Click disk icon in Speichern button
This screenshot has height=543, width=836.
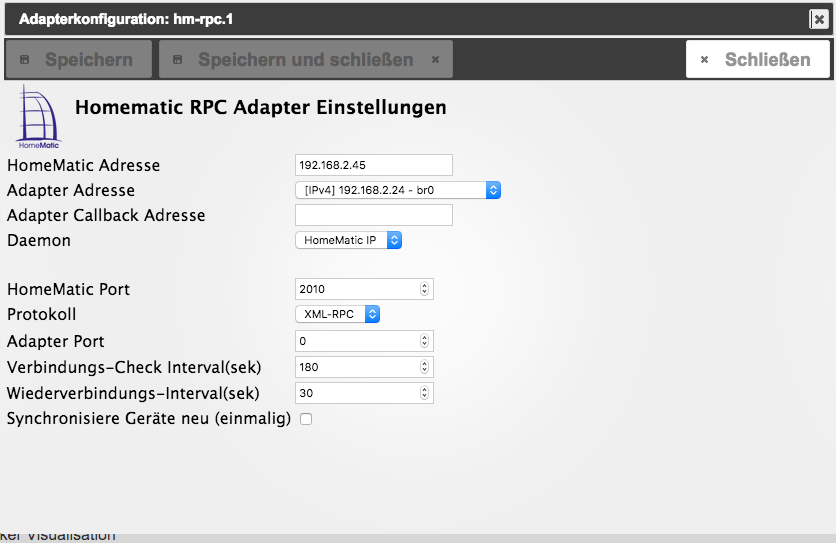click(25, 60)
